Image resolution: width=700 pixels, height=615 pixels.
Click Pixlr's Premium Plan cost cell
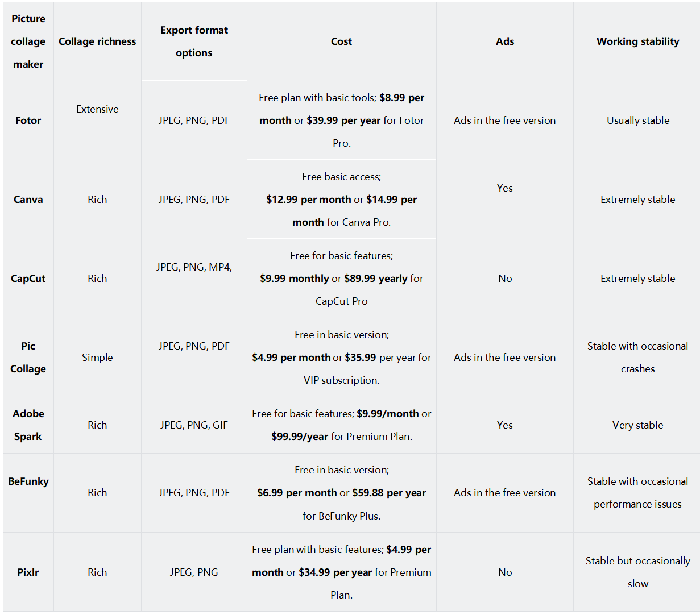tap(341, 572)
